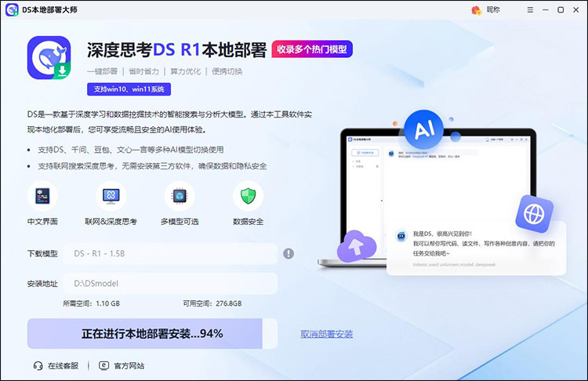Click the 所需空间: 1.10 GB text
Viewport: 588px width, 381px height.
92,303
